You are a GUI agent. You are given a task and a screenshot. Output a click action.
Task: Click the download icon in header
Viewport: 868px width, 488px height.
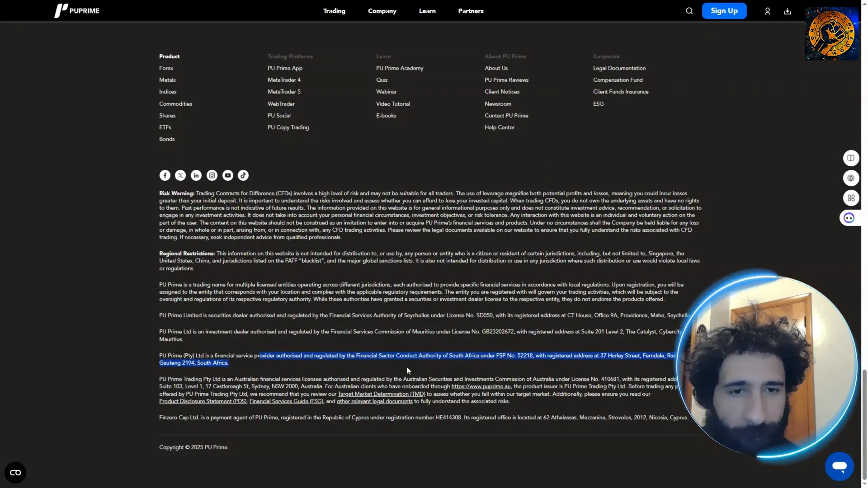[787, 11]
